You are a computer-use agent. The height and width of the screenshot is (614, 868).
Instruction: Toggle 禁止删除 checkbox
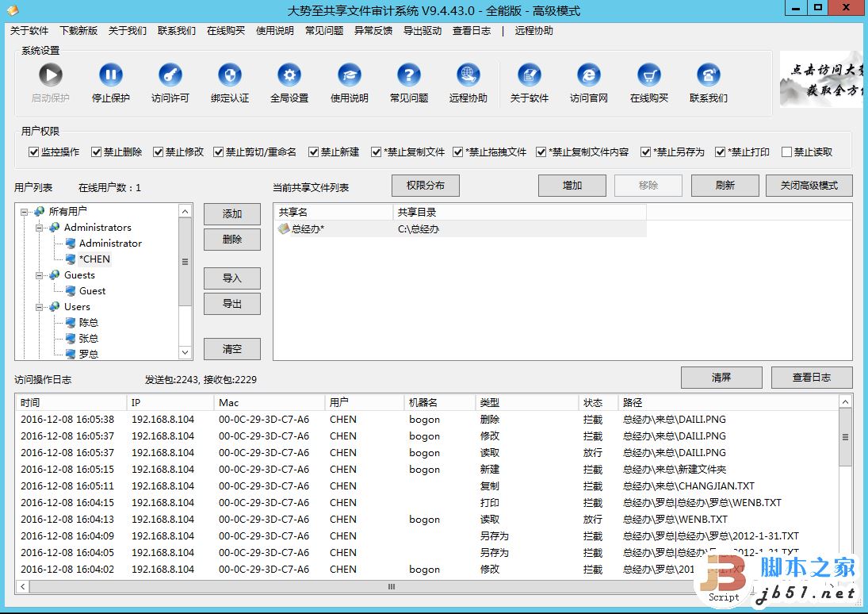tap(97, 152)
